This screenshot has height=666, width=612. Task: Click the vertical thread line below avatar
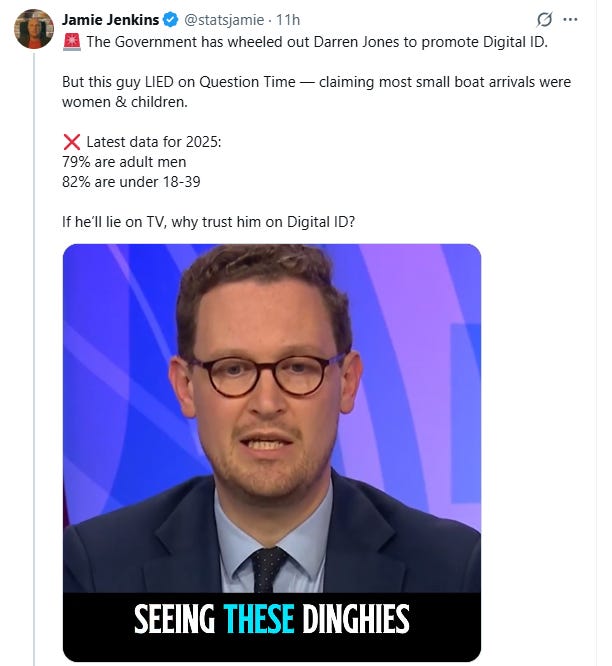click(x=34, y=359)
